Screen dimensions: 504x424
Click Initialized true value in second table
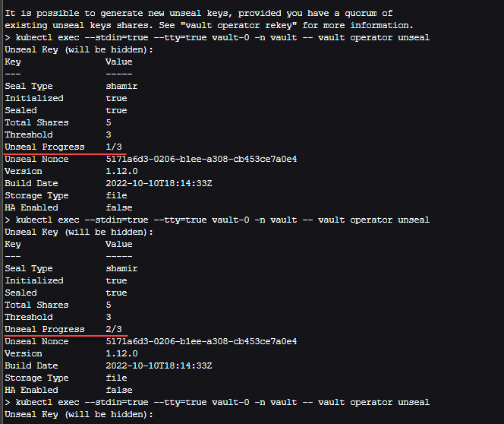[x=116, y=280]
